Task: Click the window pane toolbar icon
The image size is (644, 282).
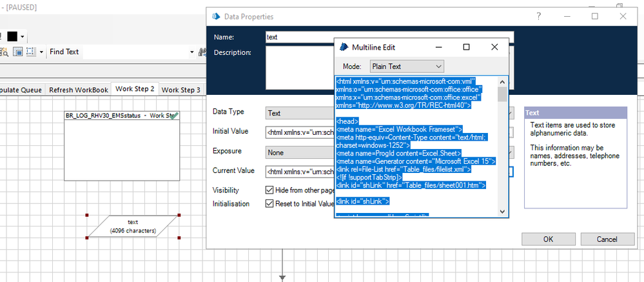Action: click(18, 52)
